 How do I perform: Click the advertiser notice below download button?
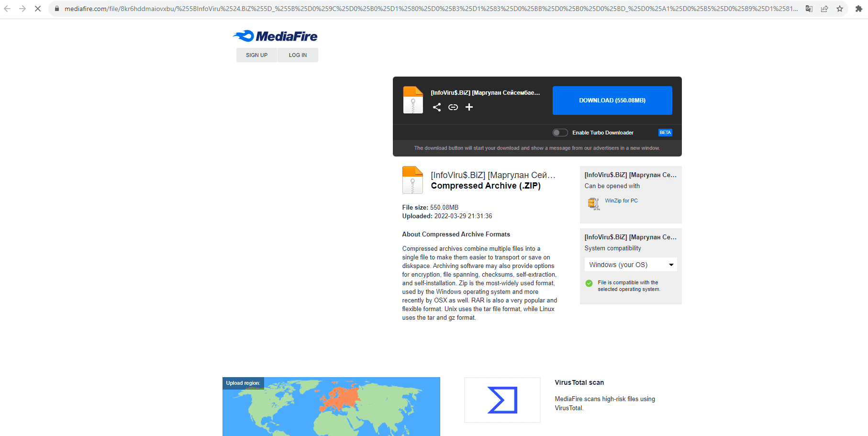pyautogui.click(x=537, y=148)
